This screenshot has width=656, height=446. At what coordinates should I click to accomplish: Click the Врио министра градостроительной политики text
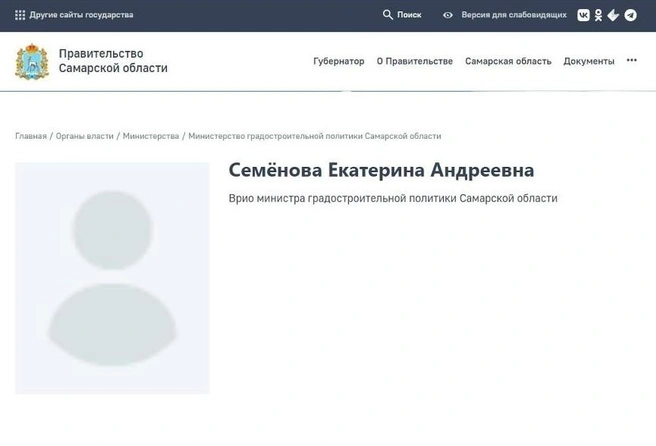point(393,198)
